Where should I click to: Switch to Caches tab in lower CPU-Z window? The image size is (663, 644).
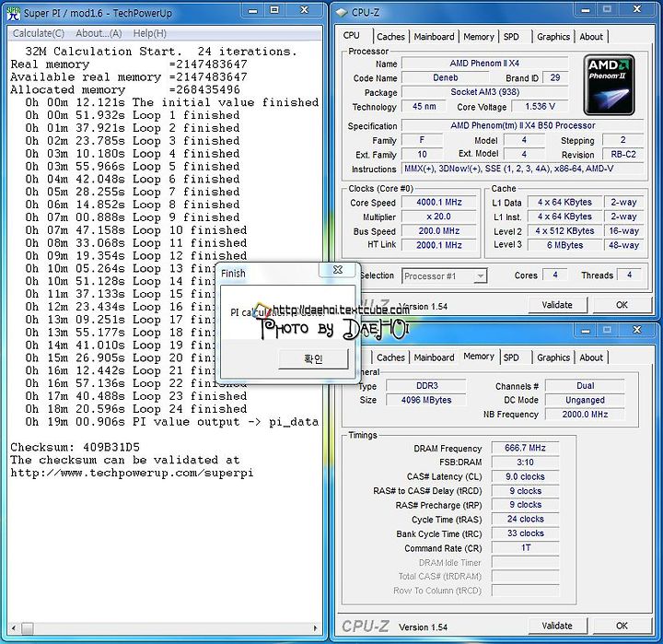pos(390,357)
